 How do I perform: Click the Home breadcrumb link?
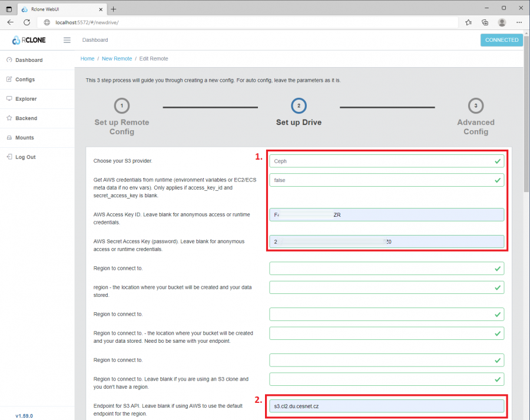(87, 59)
